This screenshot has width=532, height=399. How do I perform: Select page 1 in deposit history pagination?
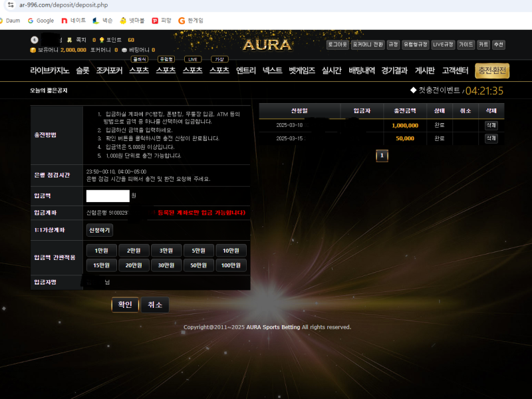(382, 156)
